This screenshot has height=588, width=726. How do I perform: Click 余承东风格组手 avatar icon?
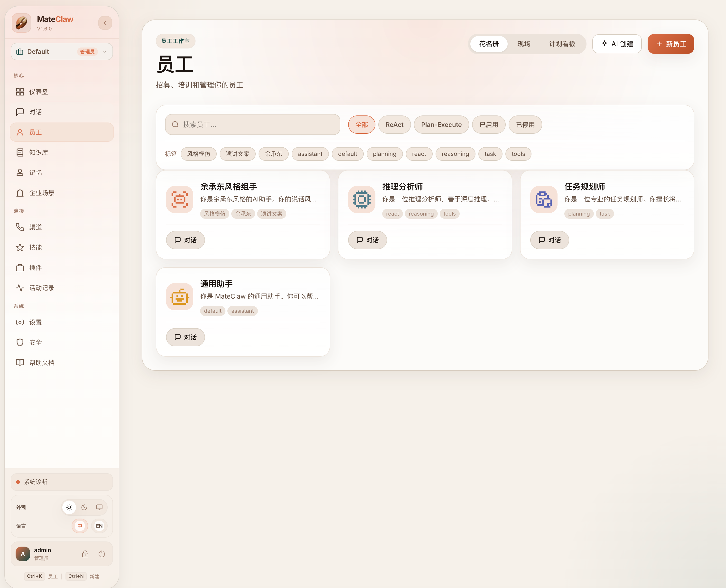point(180,199)
